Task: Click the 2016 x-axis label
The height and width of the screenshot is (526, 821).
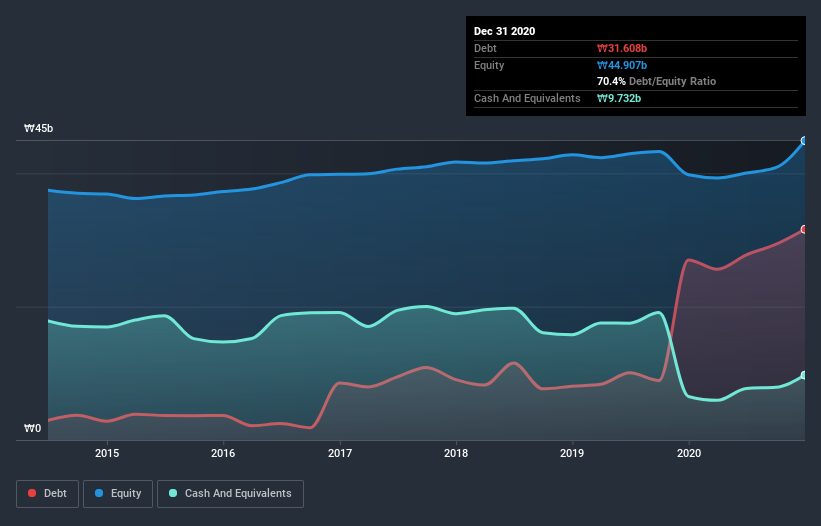Action: coord(223,453)
